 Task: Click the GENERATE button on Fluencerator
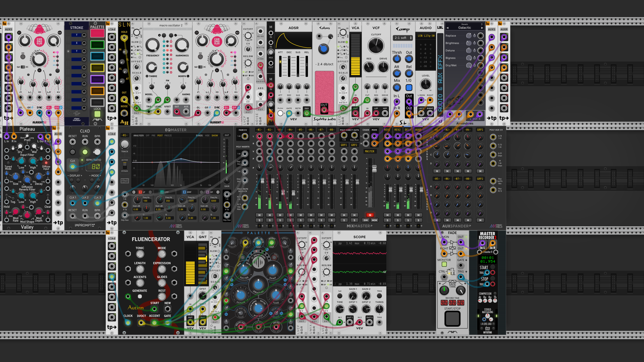140,296
